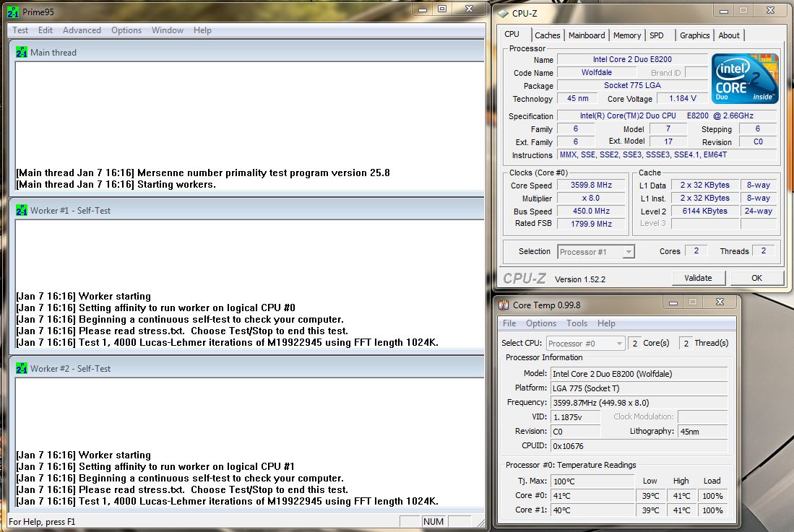
Task: Click the Core Voltage value 1.184 V
Action: tap(682, 98)
